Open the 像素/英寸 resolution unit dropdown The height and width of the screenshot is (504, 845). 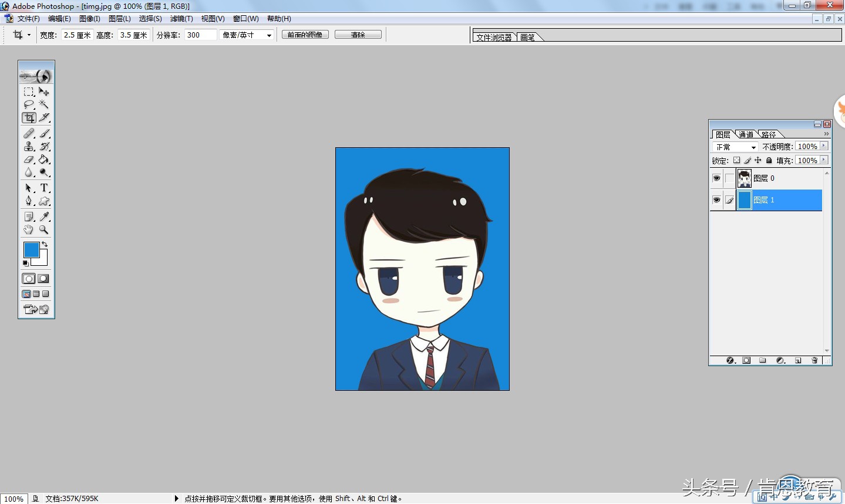tap(247, 35)
